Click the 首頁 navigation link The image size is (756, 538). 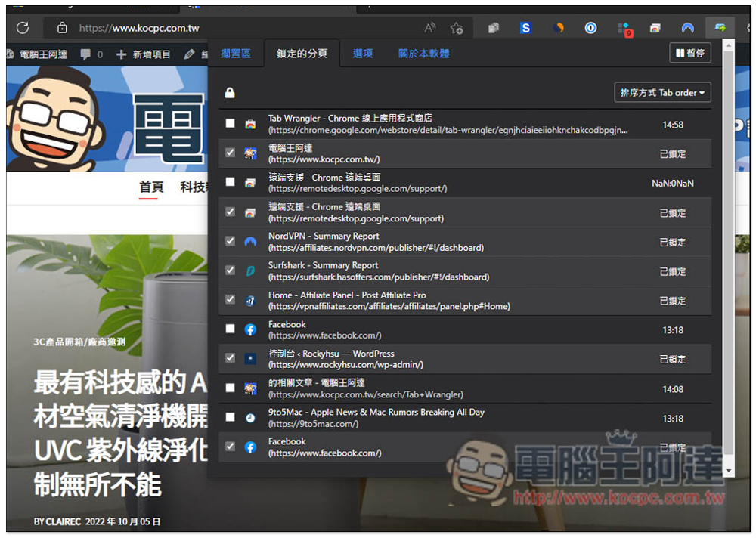click(x=151, y=187)
